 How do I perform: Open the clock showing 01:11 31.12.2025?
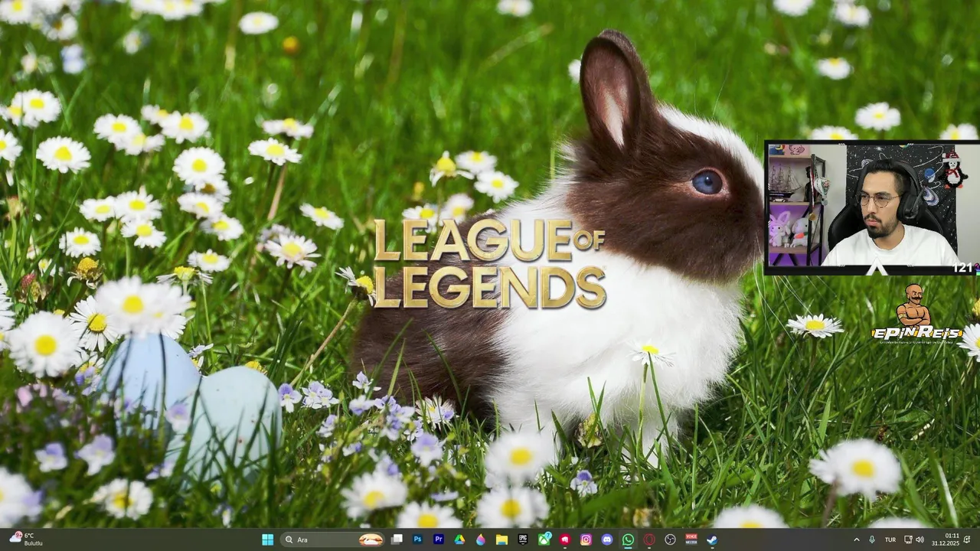(x=945, y=540)
